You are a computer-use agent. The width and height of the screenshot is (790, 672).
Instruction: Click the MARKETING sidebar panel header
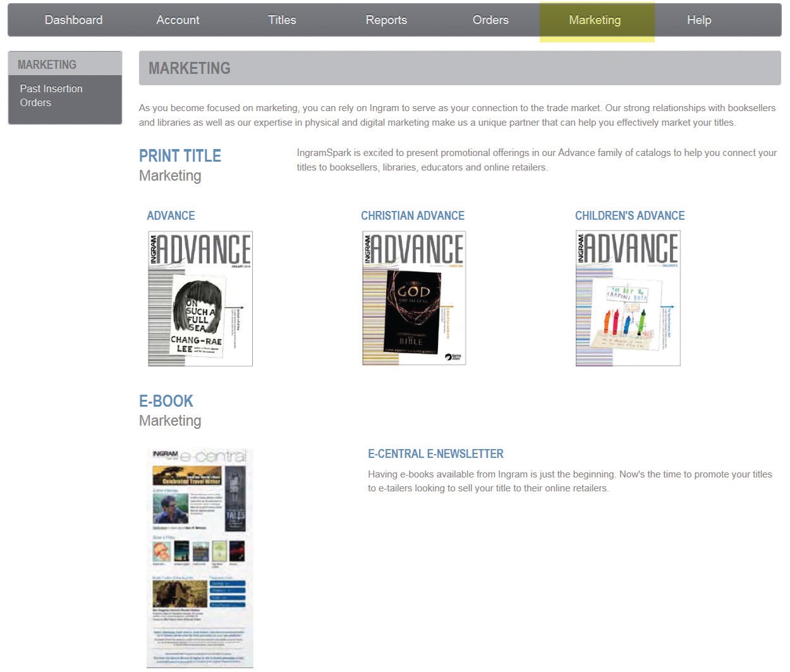pos(64,64)
